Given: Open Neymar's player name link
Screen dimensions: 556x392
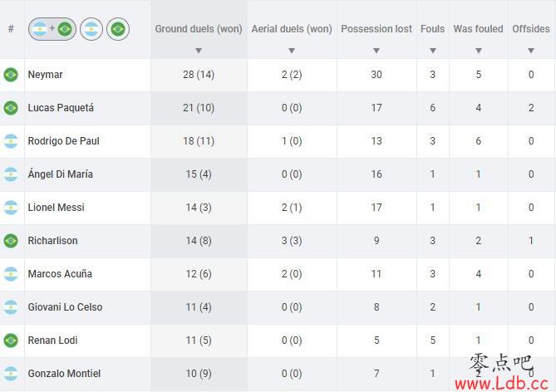Looking at the screenshot, I should click(x=45, y=75).
